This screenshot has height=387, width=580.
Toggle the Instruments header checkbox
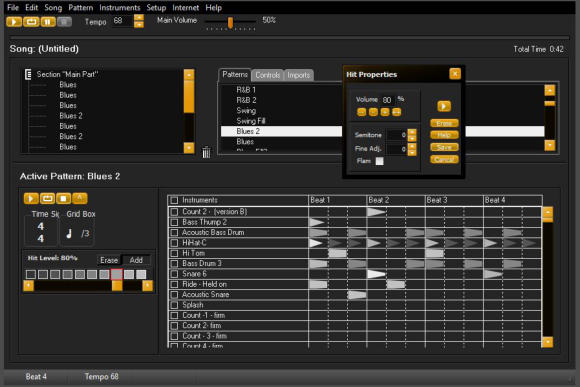174,200
